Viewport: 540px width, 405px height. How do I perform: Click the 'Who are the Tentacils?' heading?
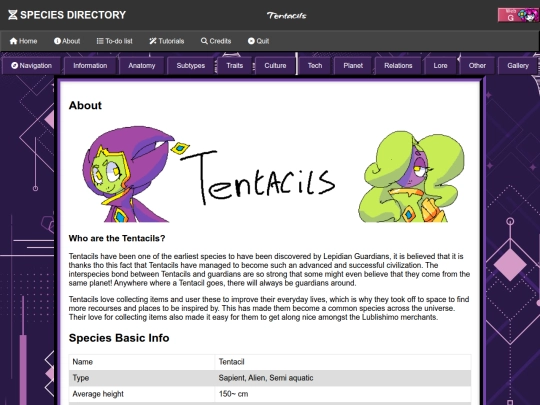(x=117, y=238)
